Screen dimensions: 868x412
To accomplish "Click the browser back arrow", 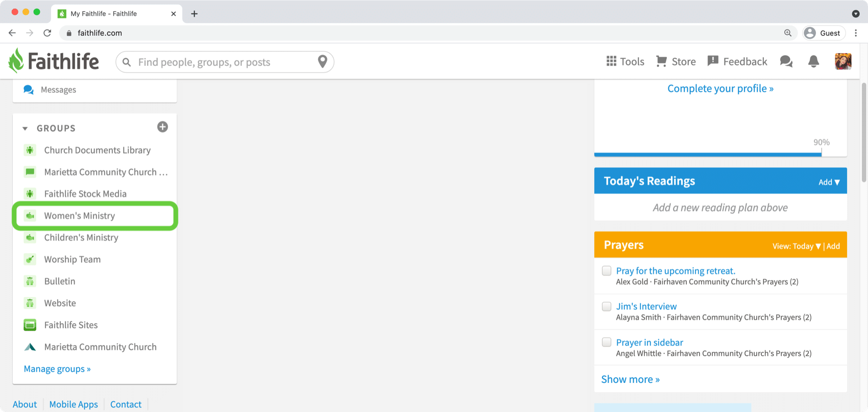I will [12, 33].
